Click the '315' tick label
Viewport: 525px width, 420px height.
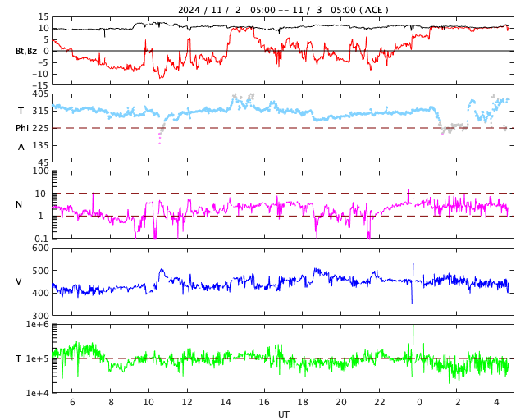coord(40,111)
